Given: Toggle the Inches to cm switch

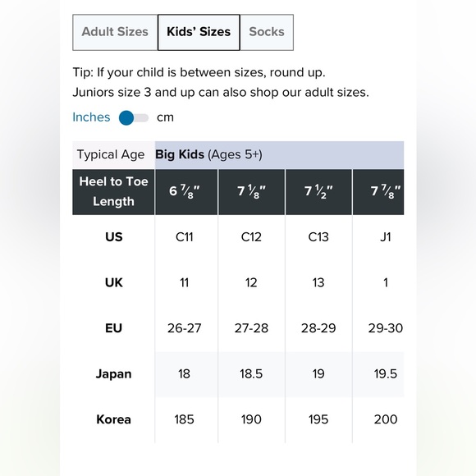Looking at the screenshot, I should (134, 118).
